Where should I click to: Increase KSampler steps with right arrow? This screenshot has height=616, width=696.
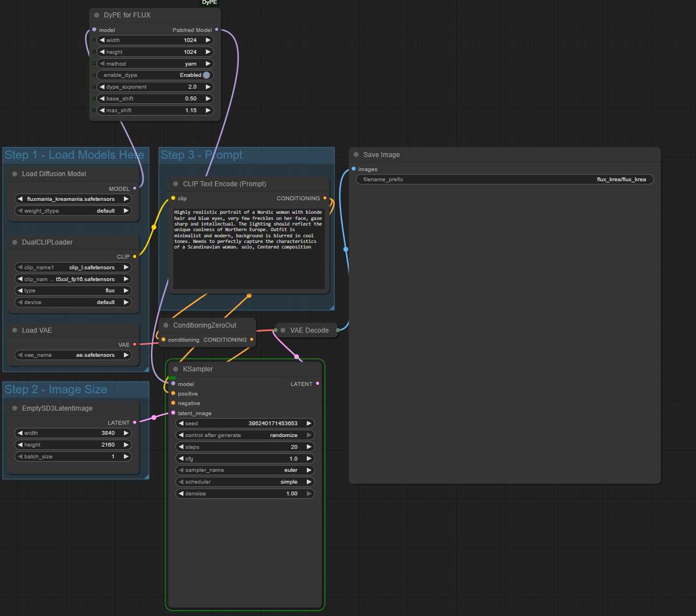point(308,447)
